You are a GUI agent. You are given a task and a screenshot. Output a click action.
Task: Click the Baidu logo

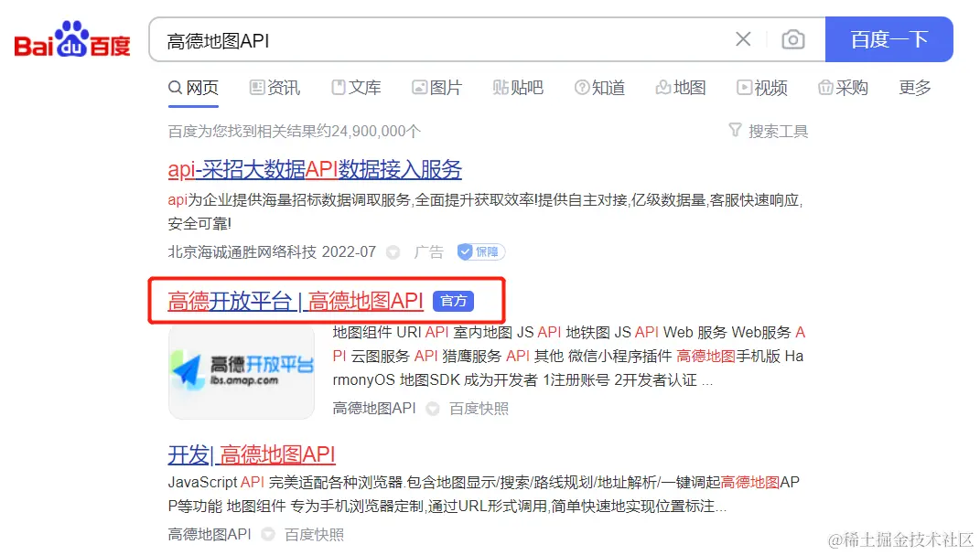(72, 39)
